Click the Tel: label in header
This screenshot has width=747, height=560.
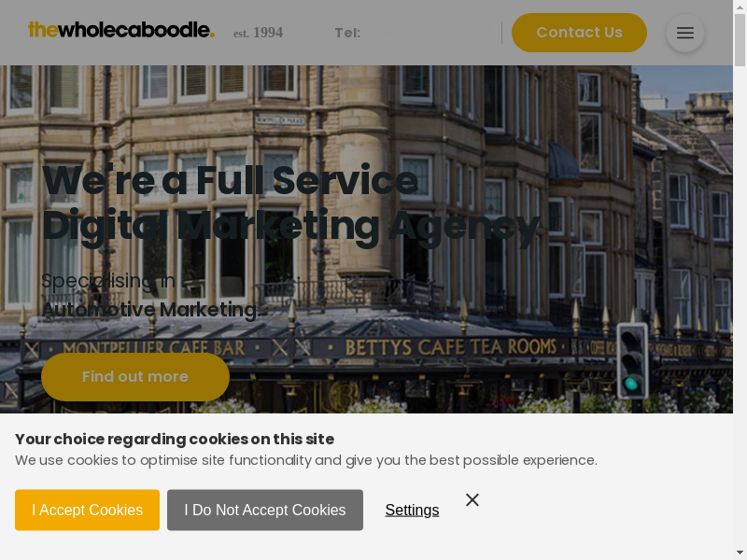tap(347, 33)
